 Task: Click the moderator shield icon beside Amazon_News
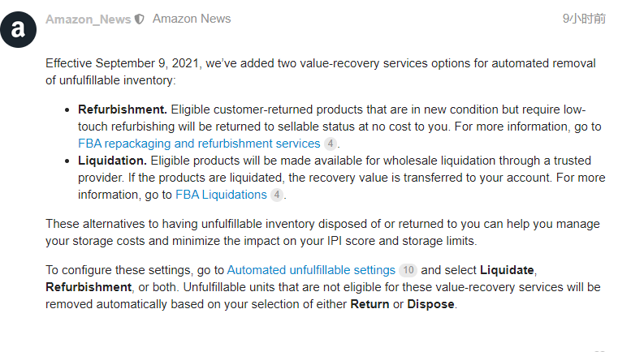pos(140,19)
